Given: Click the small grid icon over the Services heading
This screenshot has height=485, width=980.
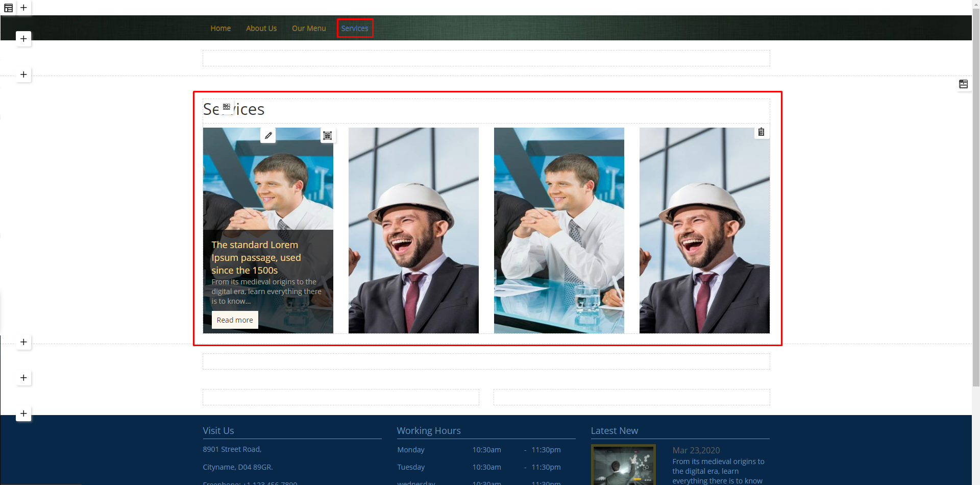Looking at the screenshot, I should pos(227,107).
